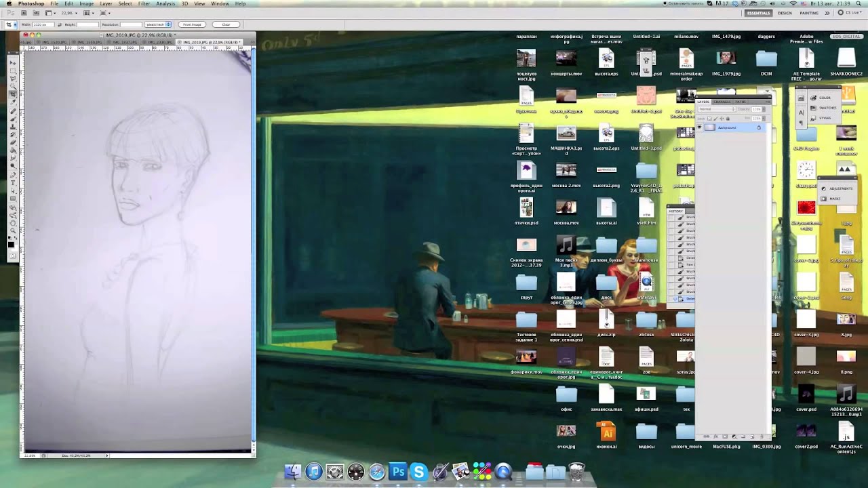Open the Filter menu
Viewport: 868px width, 488px height.
pyautogui.click(x=144, y=3)
